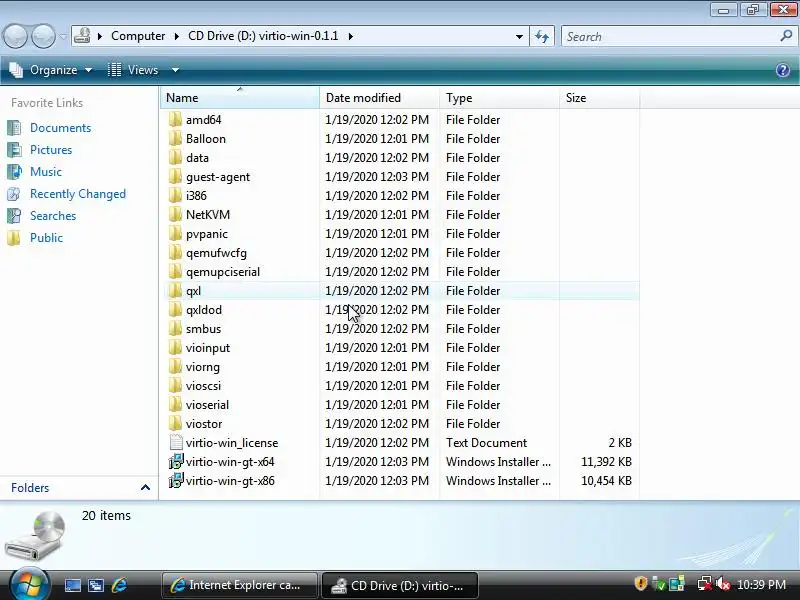800x600 pixels.
Task: Expand the arrow after Computer in breadcrumb
Action: (177, 36)
